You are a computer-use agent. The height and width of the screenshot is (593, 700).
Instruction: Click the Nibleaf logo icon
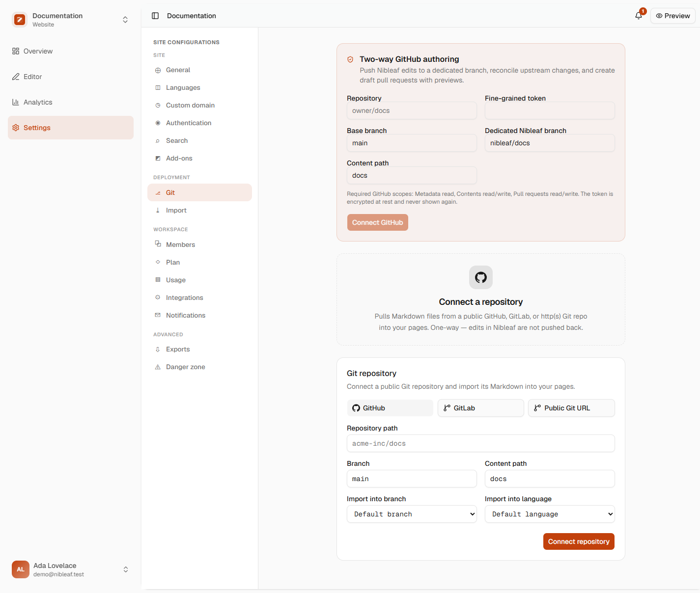pyautogui.click(x=20, y=20)
